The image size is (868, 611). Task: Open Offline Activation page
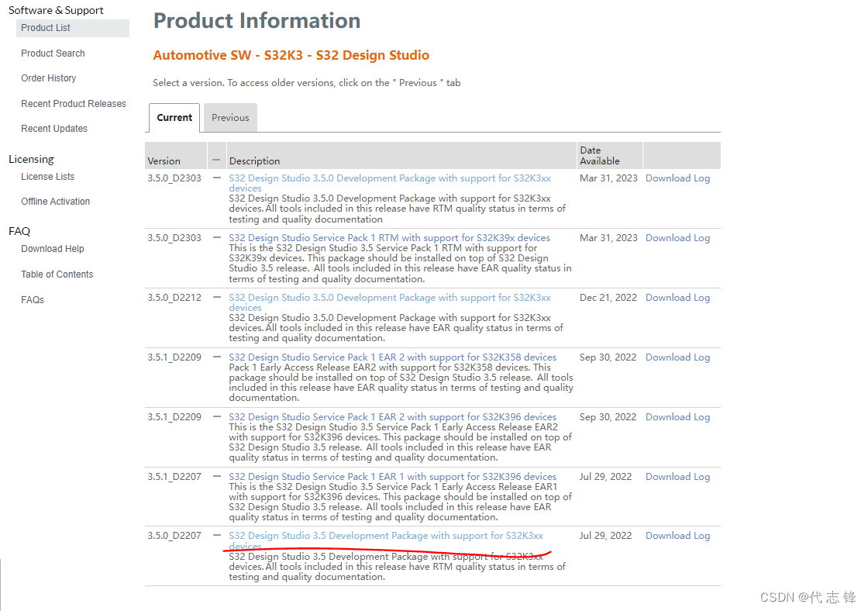(55, 202)
